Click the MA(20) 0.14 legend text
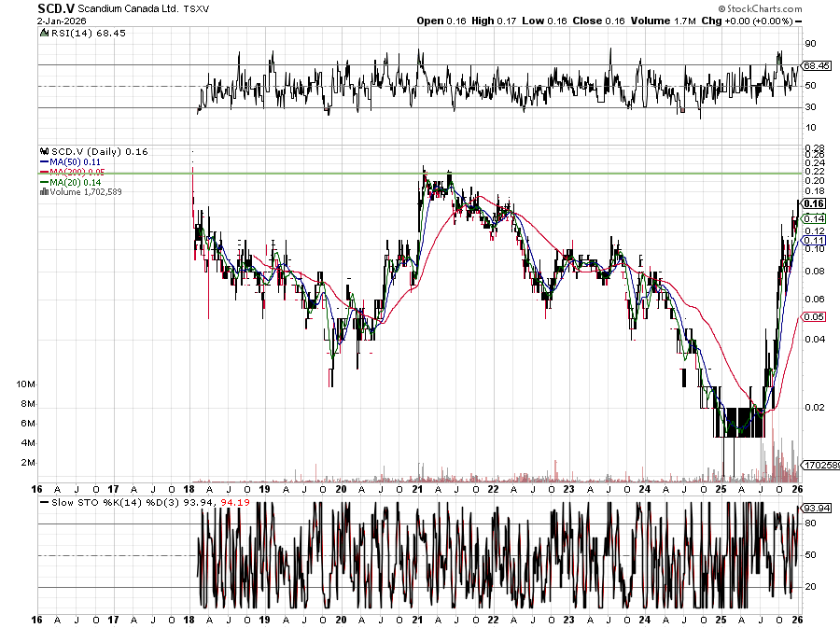840x628 pixels. point(75,182)
